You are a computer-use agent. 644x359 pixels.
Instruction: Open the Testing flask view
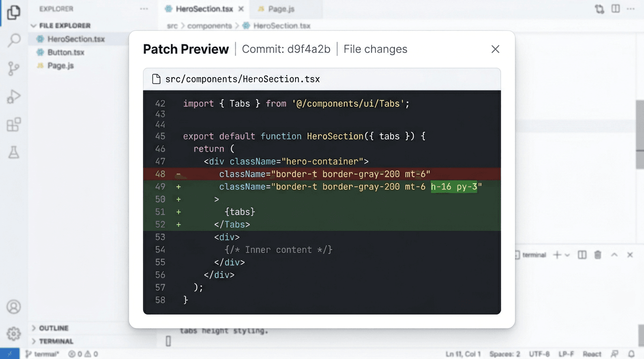coord(14,152)
